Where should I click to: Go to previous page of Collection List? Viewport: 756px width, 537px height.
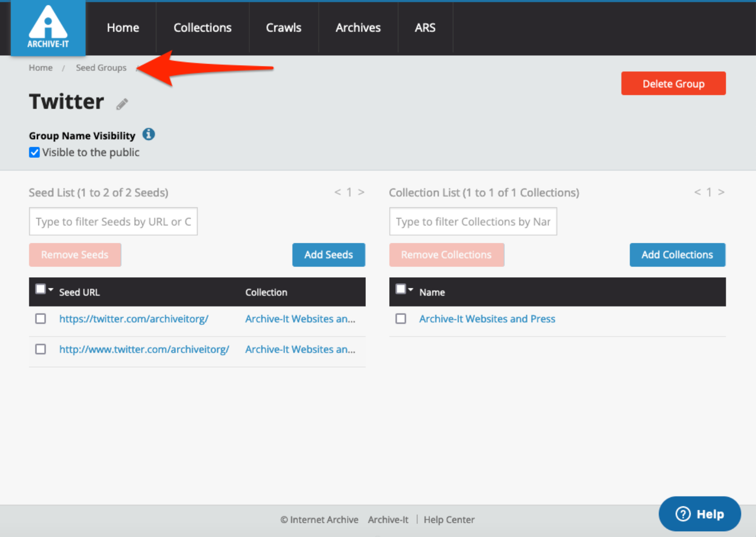(x=697, y=192)
